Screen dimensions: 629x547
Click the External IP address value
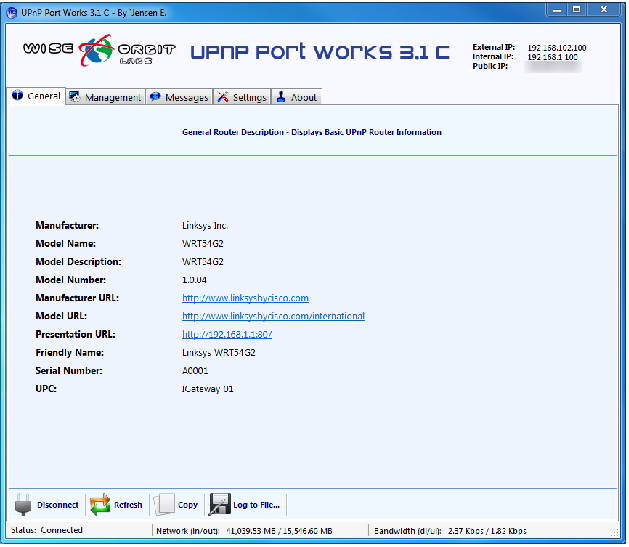[557, 48]
